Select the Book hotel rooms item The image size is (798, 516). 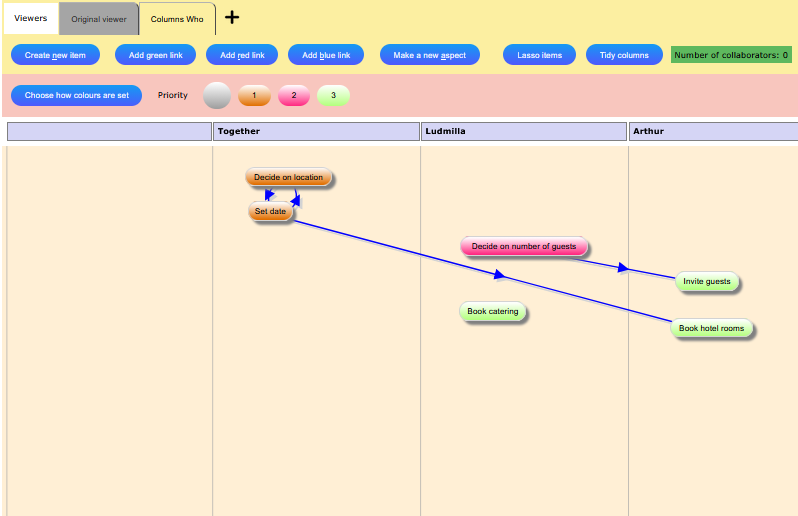click(711, 328)
